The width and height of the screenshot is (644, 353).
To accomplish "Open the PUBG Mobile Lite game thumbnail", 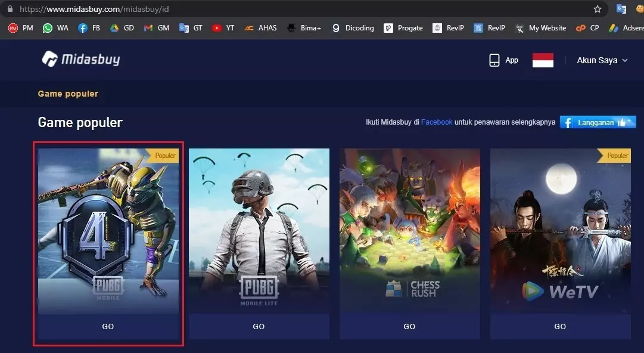I will pyautogui.click(x=259, y=231).
